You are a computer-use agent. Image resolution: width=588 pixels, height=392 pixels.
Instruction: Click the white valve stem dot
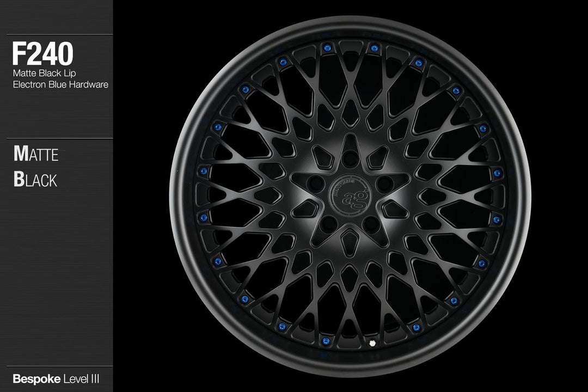pyautogui.click(x=372, y=344)
